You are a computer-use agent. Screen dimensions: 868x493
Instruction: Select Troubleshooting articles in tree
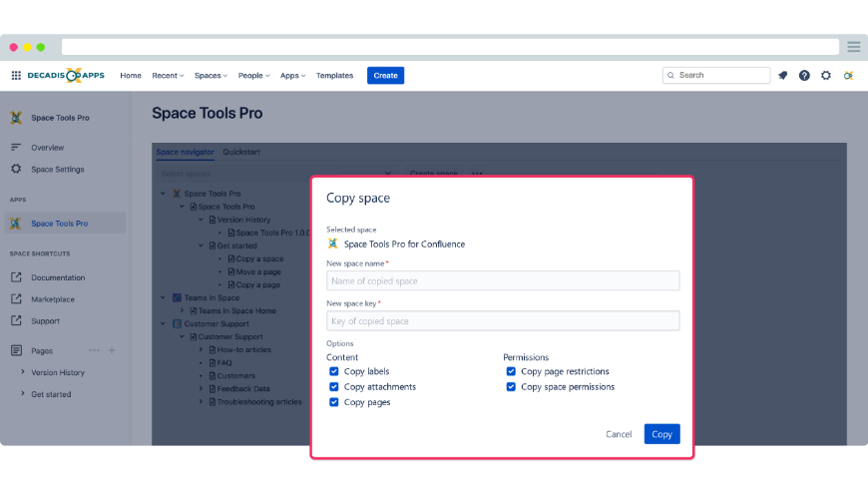(x=259, y=401)
